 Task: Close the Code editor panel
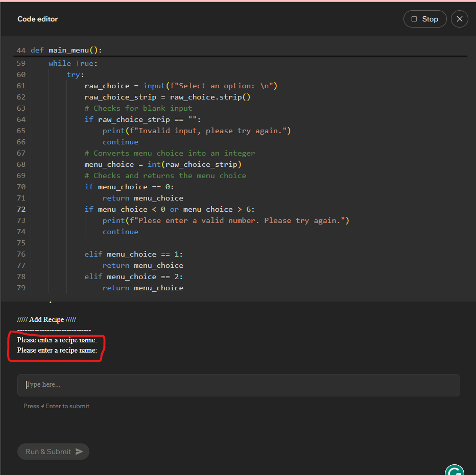click(x=459, y=19)
